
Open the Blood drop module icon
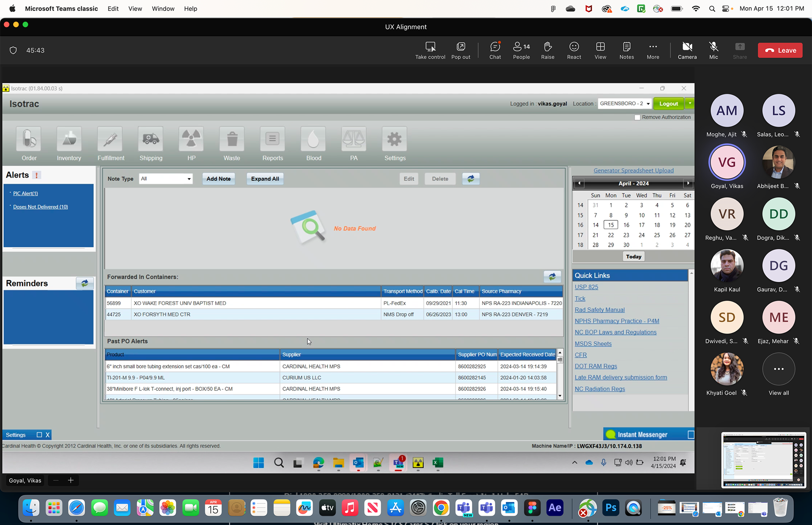tap(313, 139)
